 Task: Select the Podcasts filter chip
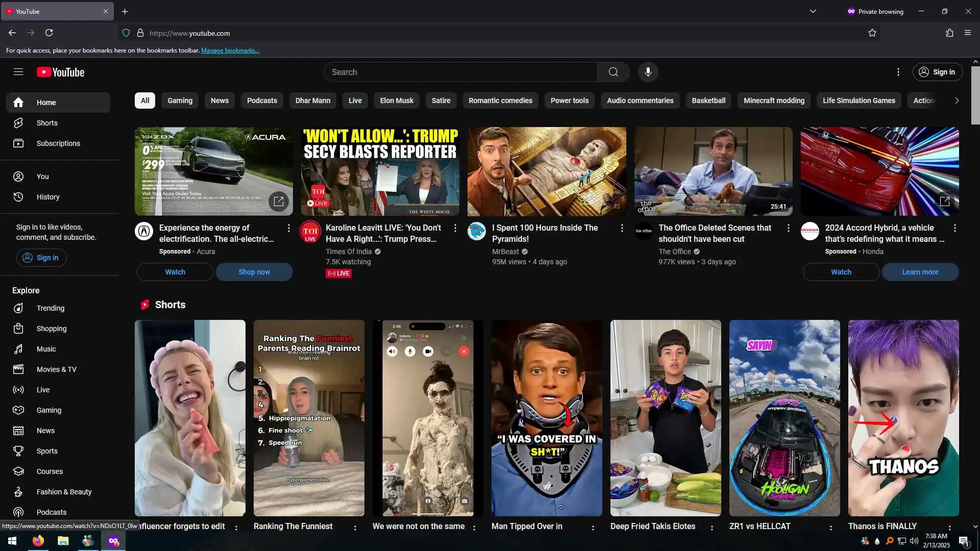point(262,101)
